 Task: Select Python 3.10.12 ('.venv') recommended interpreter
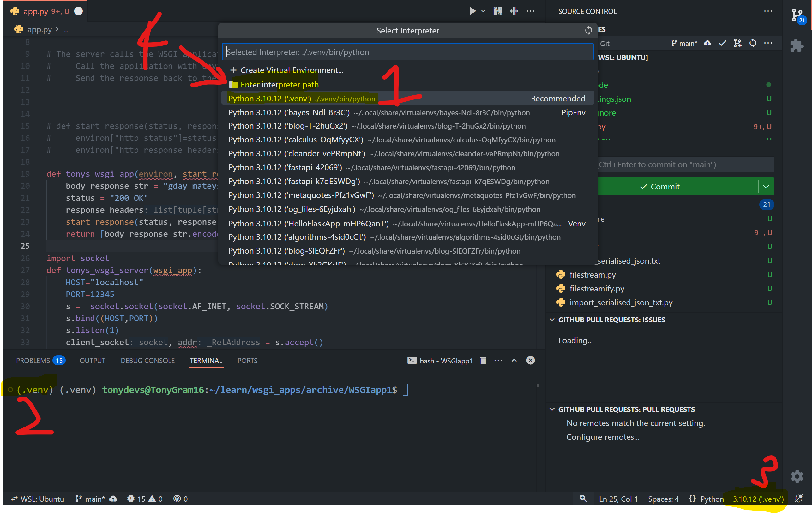tap(407, 99)
